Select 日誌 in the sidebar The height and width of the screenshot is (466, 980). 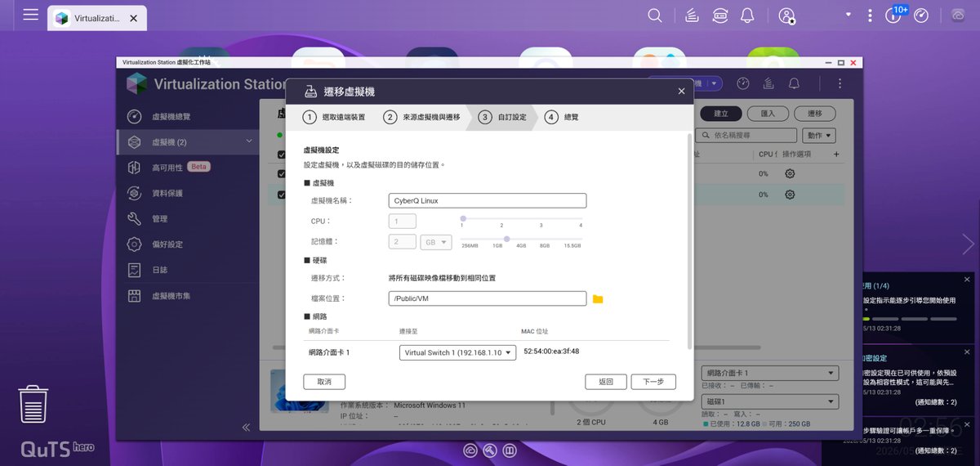pyautogui.click(x=160, y=270)
